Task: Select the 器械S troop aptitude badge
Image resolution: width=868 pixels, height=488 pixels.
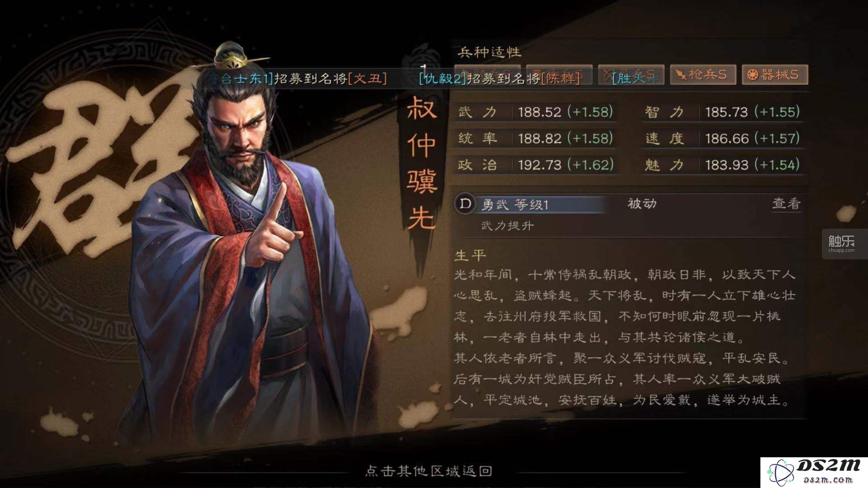Action: pyautogui.click(x=775, y=75)
